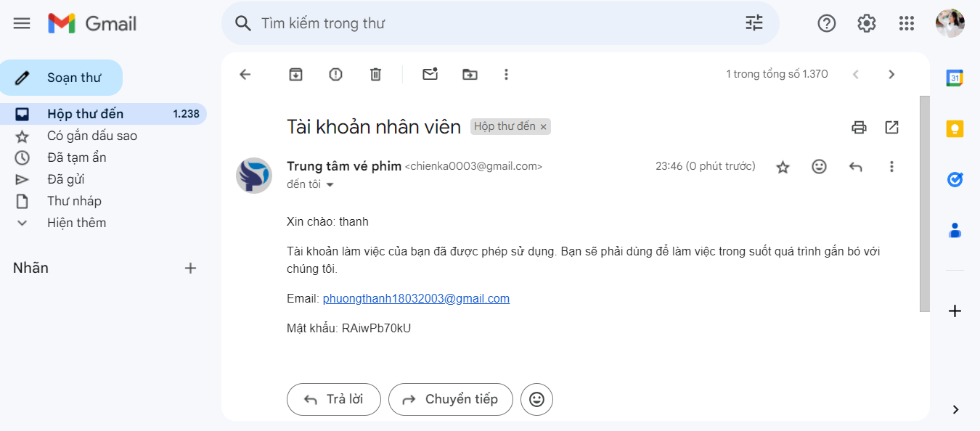Open Google Calendar from side panel
Viewport: 980px width, 431px height.
(955, 78)
